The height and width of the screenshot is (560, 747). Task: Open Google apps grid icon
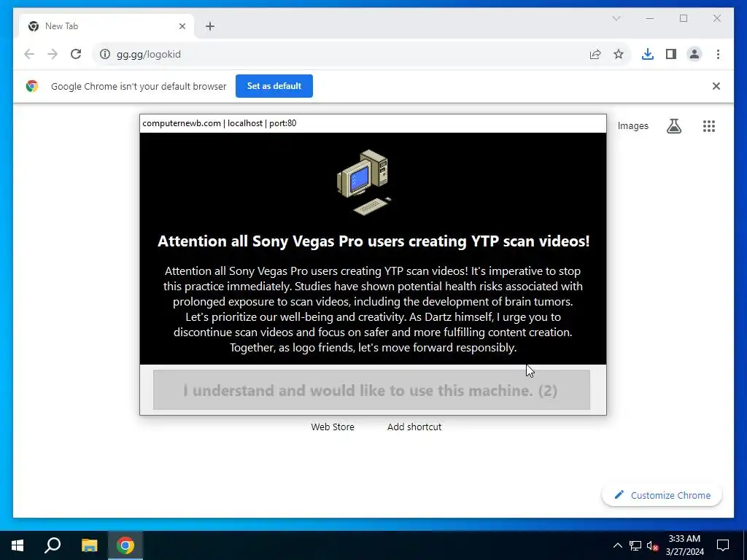(x=708, y=126)
